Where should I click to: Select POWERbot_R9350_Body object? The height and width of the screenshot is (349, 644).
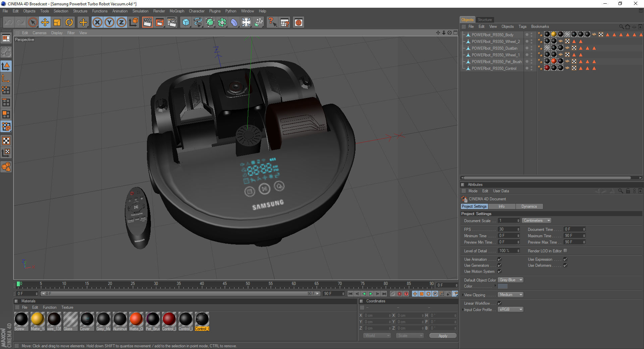point(492,35)
